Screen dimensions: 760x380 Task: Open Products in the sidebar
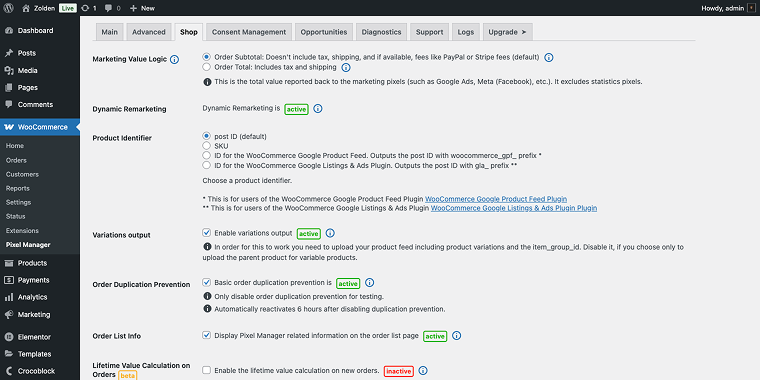coord(40,263)
